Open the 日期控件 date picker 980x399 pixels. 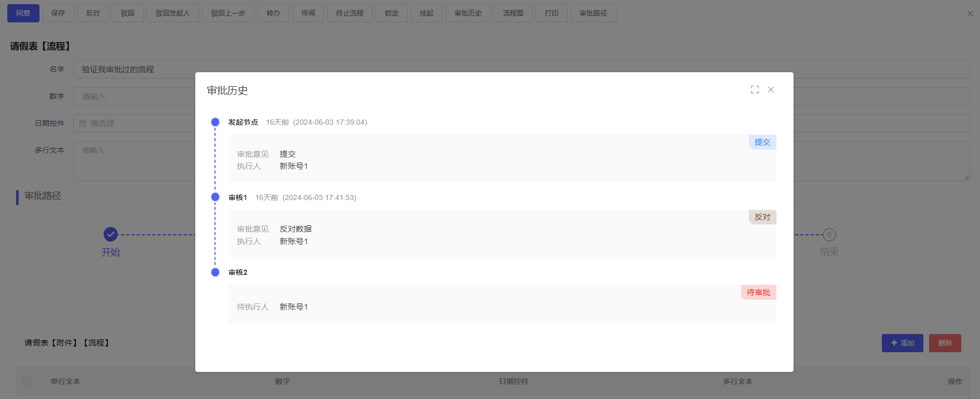[135, 124]
